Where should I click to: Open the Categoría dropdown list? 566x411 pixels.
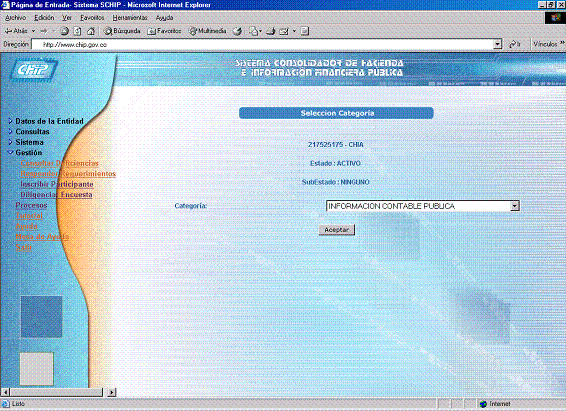[x=515, y=206]
